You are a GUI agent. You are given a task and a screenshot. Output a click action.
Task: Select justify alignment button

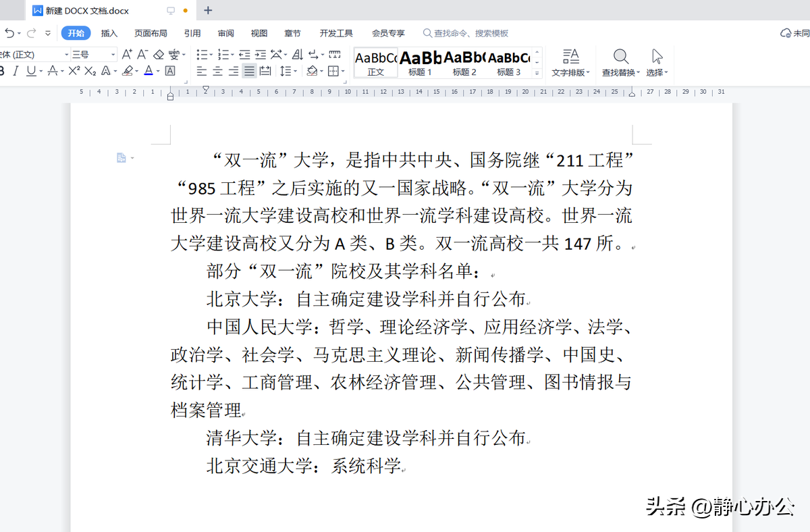pyautogui.click(x=249, y=71)
